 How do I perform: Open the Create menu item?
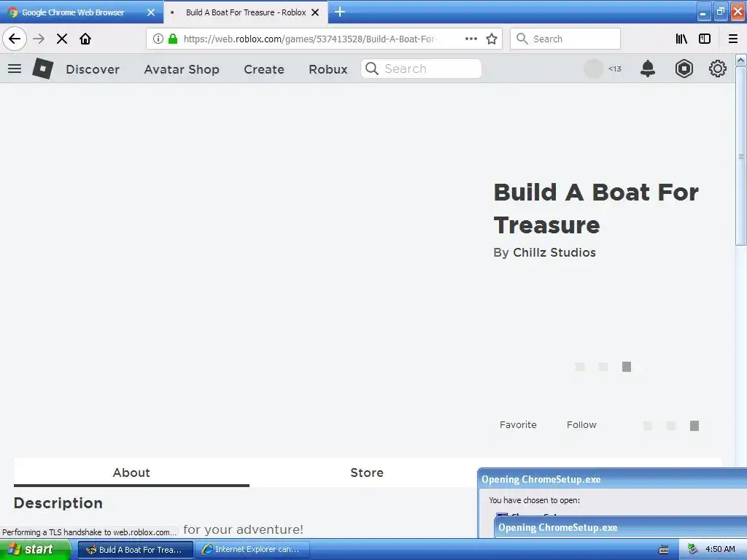click(x=264, y=69)
